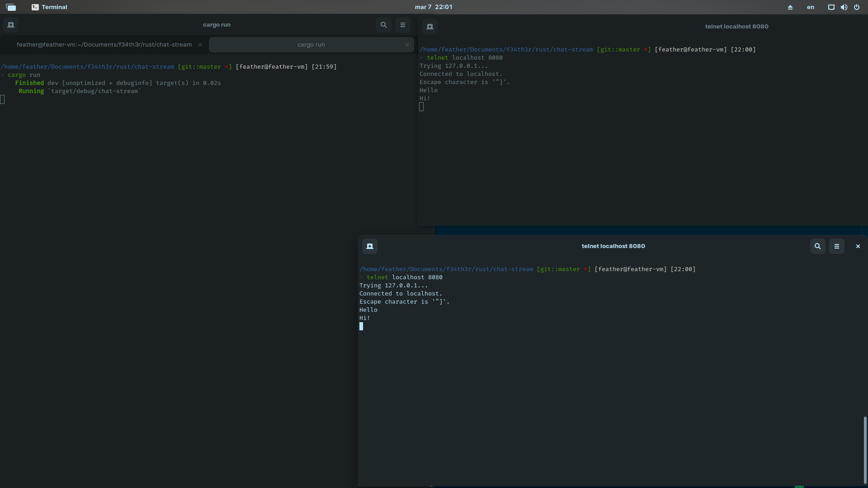Open the Terminal app menu in top bar

50,7
